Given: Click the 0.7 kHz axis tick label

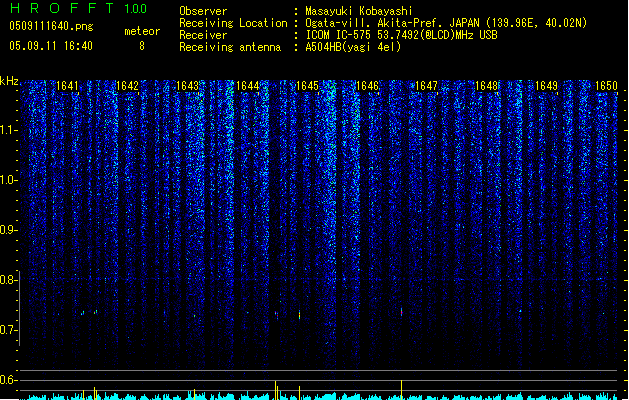Looking at the screenshot, I should point(8,330).
